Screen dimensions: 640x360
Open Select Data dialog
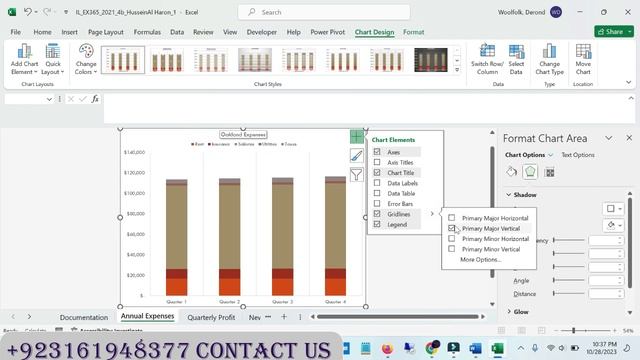click(516, 60)
